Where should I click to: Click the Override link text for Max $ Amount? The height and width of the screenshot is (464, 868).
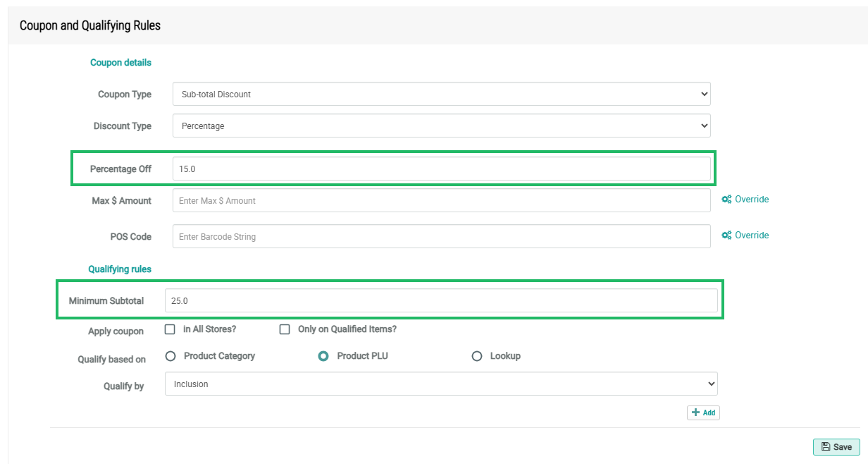click(752, 200)
